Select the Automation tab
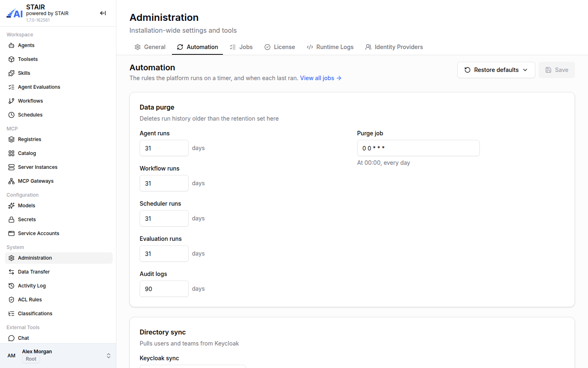 (x=198, y=47)
